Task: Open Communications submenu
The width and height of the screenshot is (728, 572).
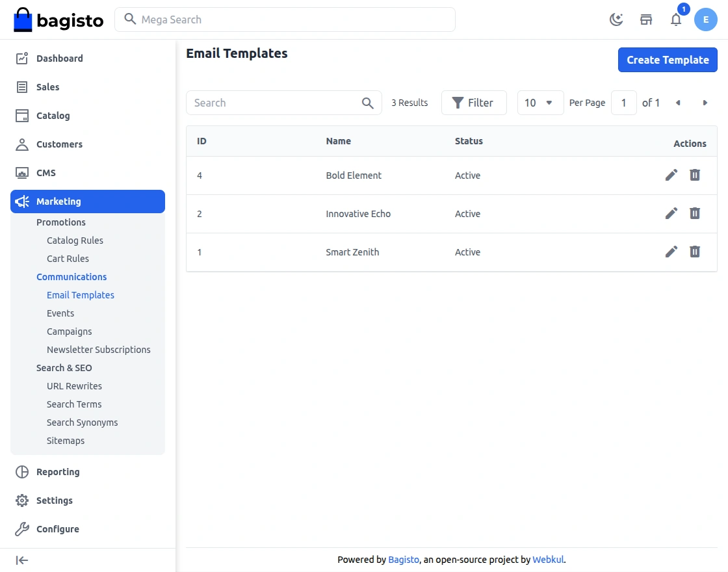Action: (71, 277)
